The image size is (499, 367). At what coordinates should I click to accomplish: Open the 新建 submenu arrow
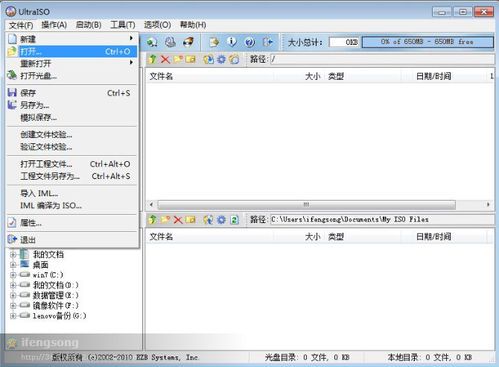[131, 39]
